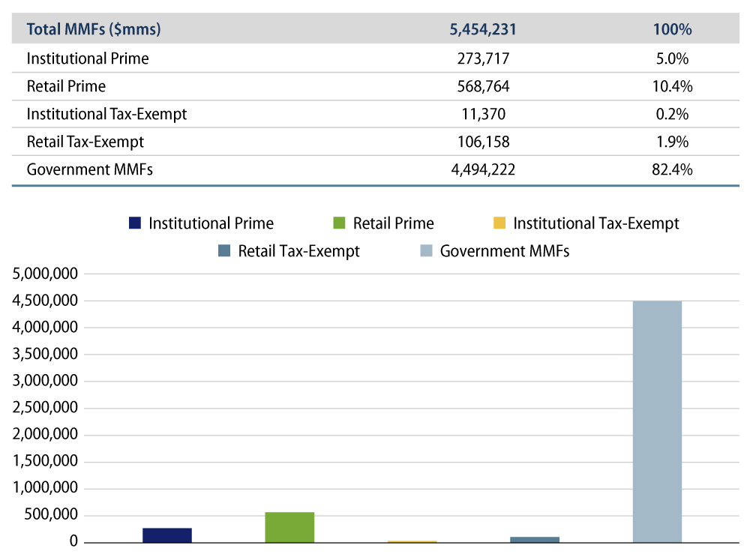This screenshot has width=750, height=560.
Task: Click the value '4,494,222'
Action: (483, 169)
